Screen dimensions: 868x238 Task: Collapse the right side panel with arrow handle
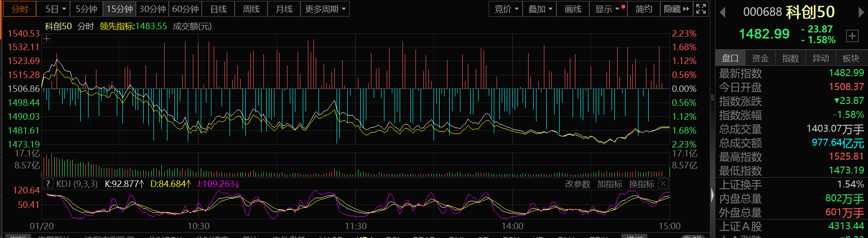[713, 195]
